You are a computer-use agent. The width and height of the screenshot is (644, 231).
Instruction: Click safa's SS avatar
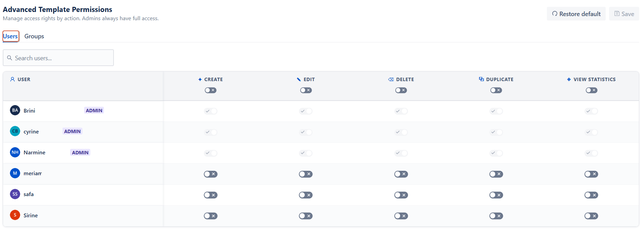coord(15,194)
